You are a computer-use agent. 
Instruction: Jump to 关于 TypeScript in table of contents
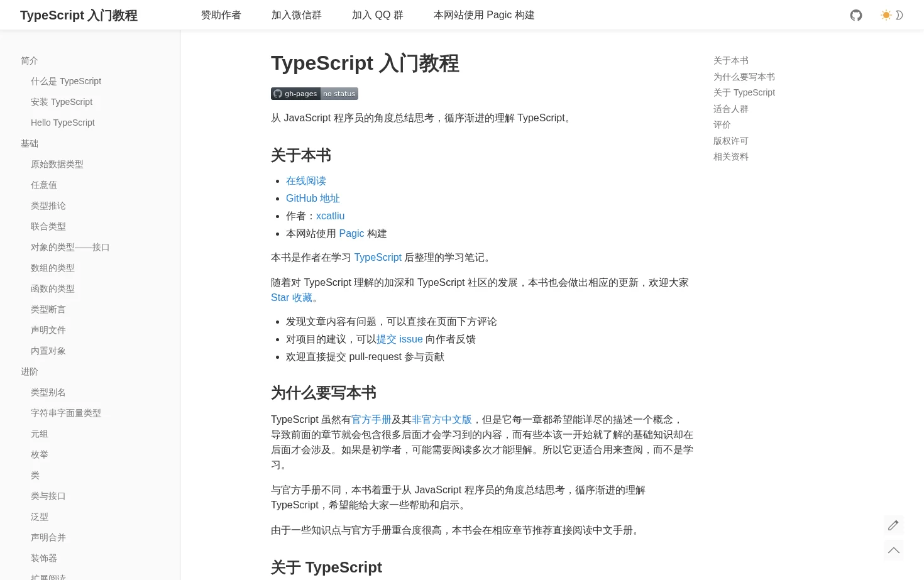[744, 92]
